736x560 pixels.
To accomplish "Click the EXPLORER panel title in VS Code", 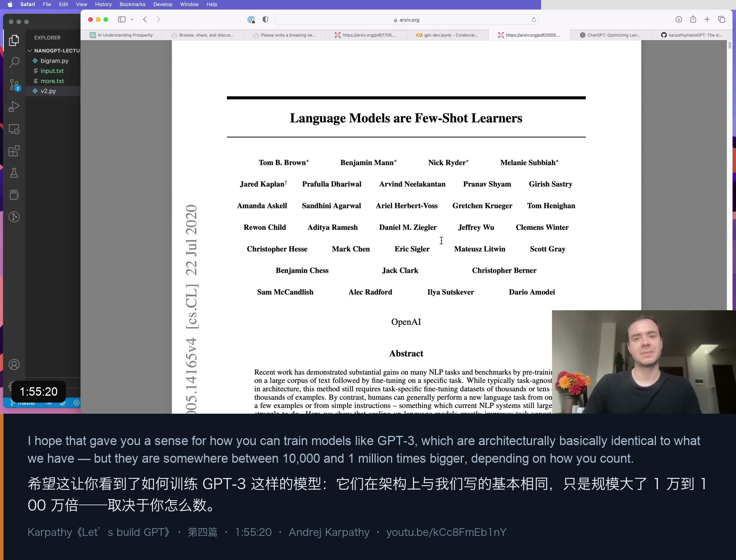I will coord(48,38).
